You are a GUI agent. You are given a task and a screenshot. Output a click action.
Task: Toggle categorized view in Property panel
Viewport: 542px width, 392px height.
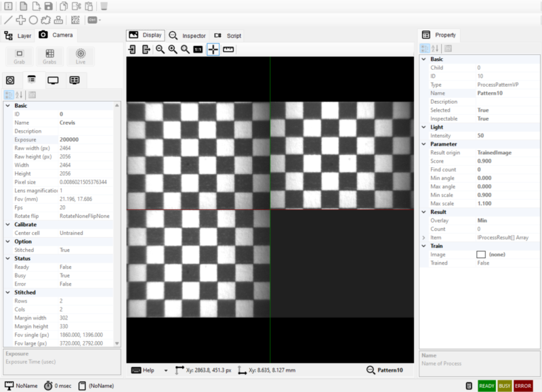tap(425, 48)
